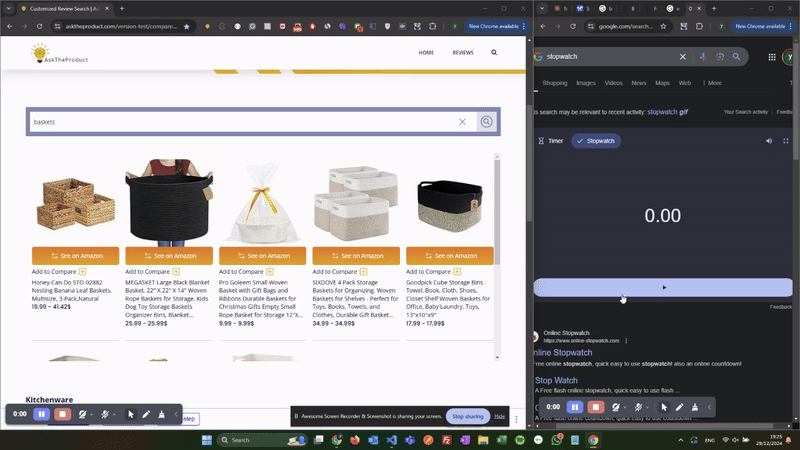This screenshot has width=800, height=450.
Task: See MEGASKET black basket on Amazon
Action: [x=169, y=256]
